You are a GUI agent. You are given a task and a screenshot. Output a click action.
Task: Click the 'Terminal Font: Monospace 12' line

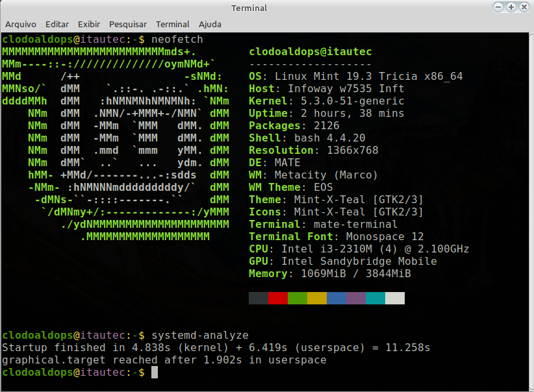337,236
